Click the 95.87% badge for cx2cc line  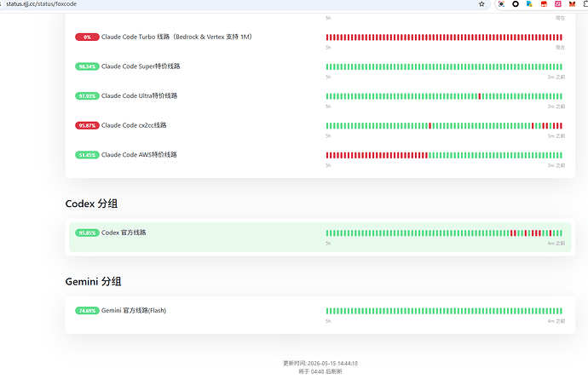pyautogui.click(x=87, y=125)
